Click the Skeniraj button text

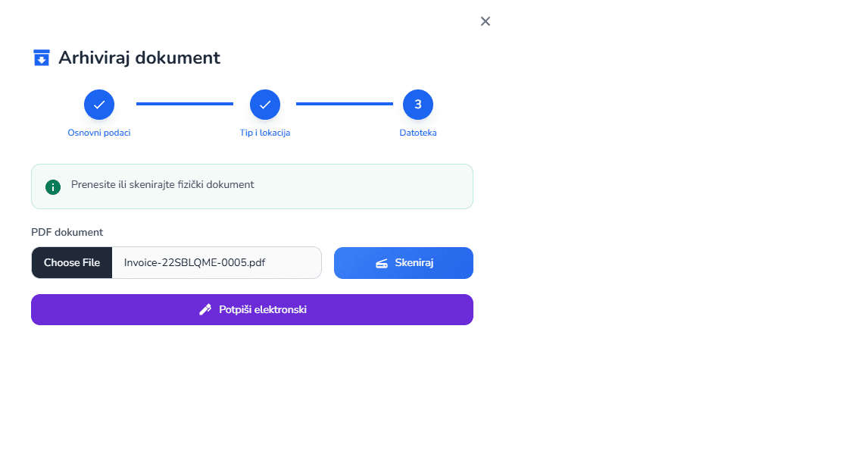pyautogui.click(x=414, y=263)
